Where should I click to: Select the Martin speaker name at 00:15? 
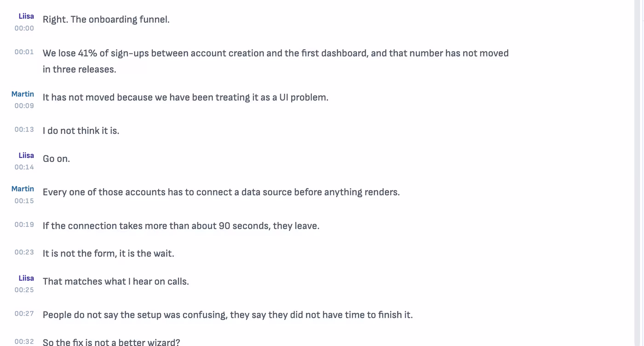pos(23,189)
